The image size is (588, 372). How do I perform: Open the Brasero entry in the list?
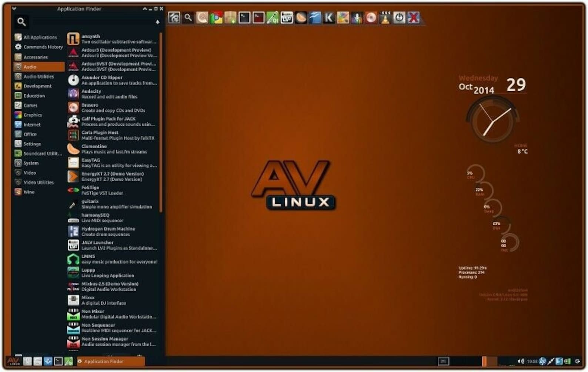pyautogui.click(x=113, y=108)
